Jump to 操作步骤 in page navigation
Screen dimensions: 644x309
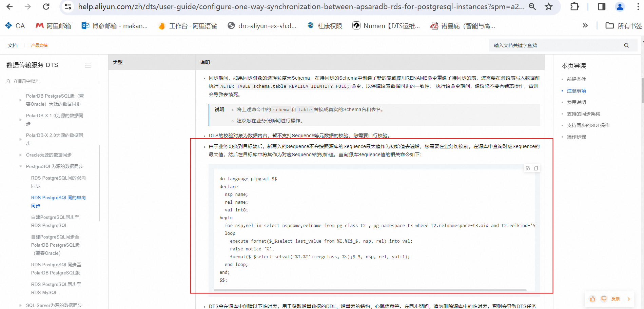577,137
